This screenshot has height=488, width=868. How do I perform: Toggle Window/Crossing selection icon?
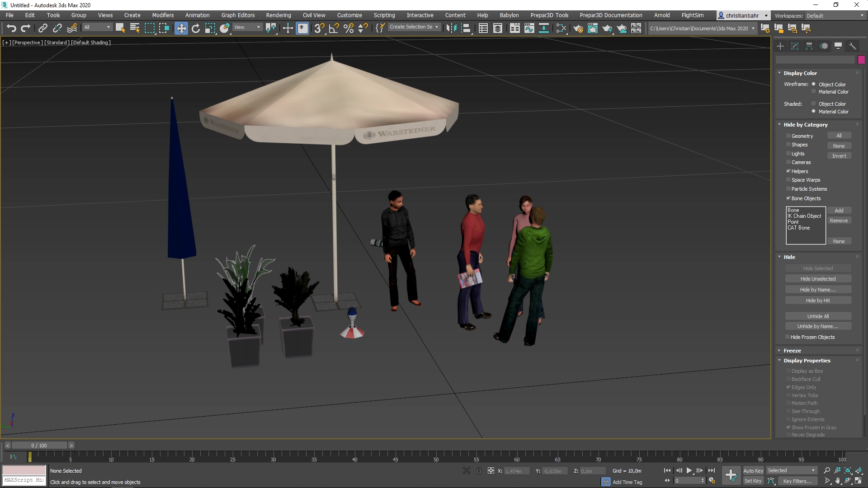(x=164, y=28)
